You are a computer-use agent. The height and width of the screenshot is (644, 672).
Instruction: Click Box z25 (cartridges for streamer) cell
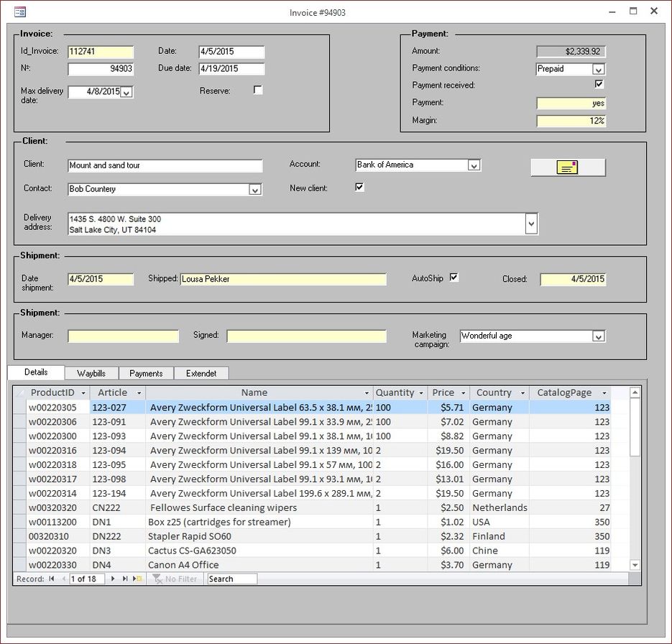259,522
